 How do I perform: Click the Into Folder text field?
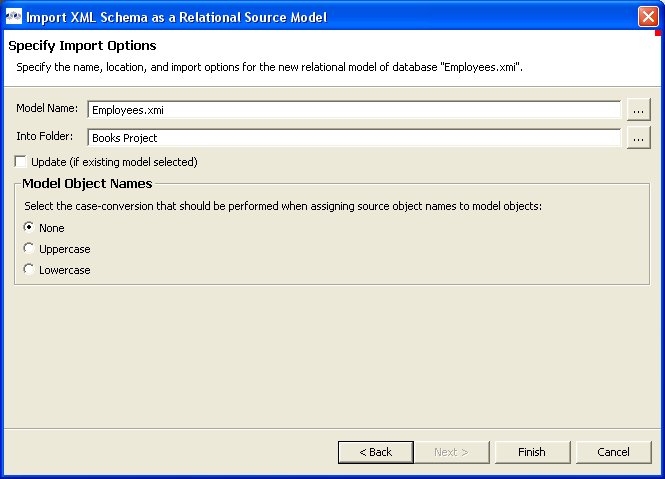(x=354, y=138)
